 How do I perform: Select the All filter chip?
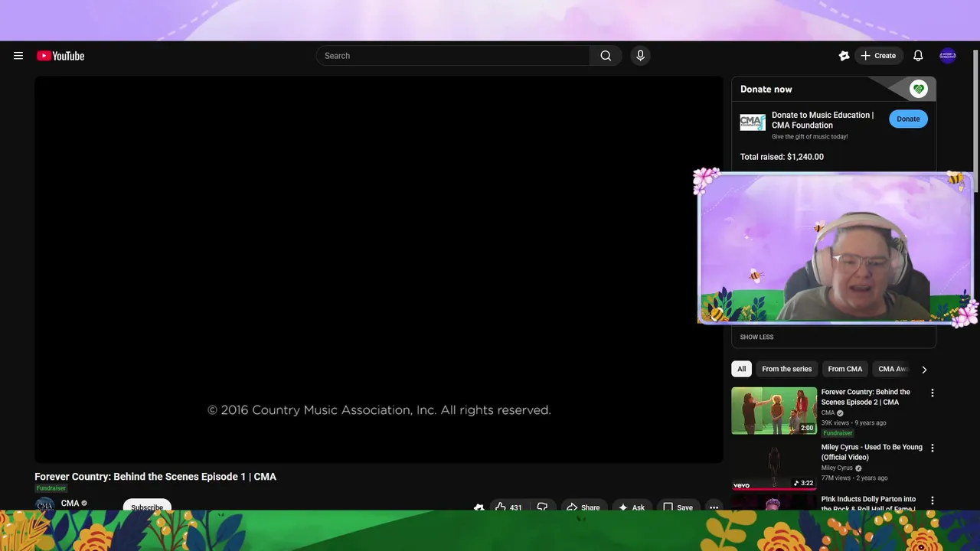coord(741,369)
